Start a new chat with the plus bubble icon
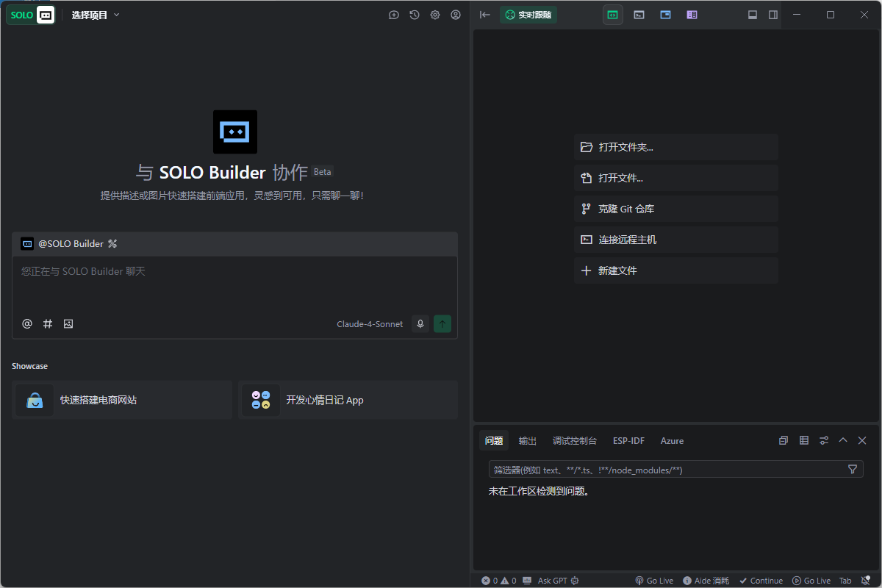The width and height of the screenshot is (882, 588). tap(394, 15)
